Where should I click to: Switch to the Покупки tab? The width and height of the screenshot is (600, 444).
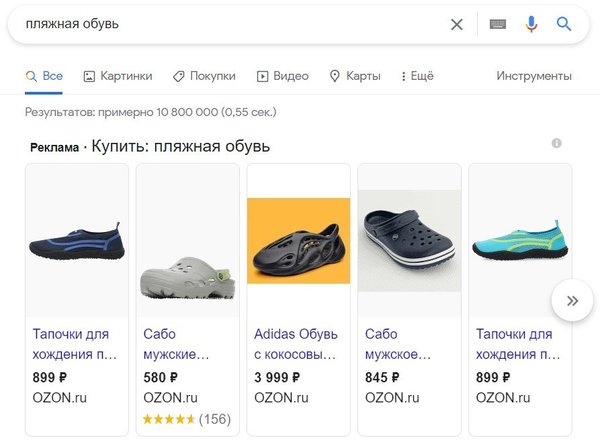(x=204, y=76)
